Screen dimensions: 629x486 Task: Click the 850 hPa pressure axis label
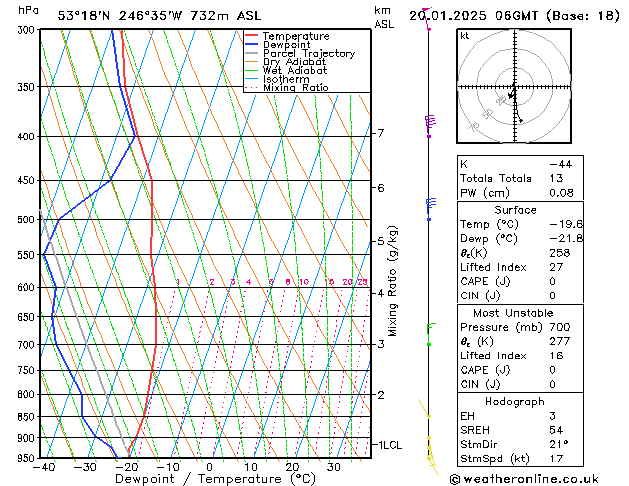pos(28,417)
